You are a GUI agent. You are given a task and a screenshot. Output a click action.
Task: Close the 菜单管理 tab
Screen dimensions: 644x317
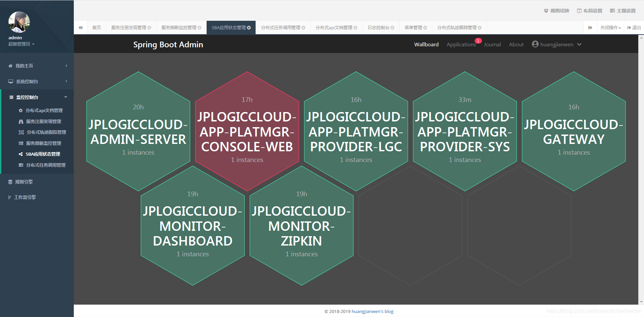425,28
